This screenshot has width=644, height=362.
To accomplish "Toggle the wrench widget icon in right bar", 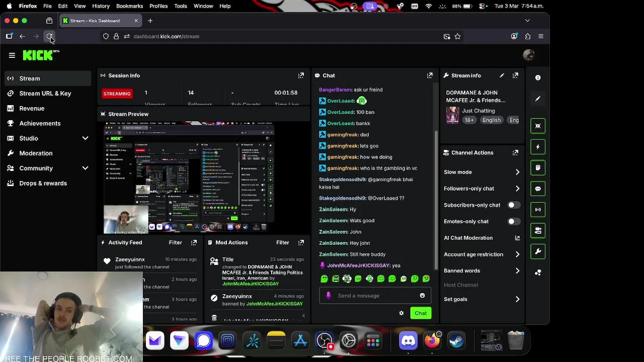I will pyautogui.click(x=538, y=251).
